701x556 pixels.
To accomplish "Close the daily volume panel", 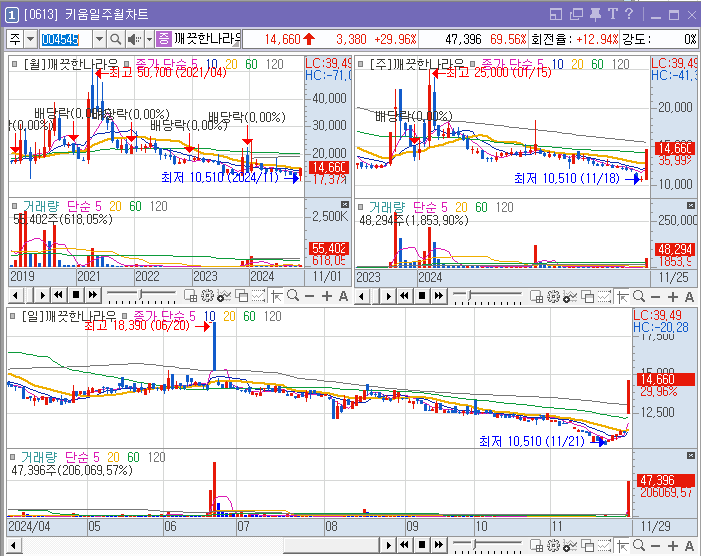I will tap(691, 455).
